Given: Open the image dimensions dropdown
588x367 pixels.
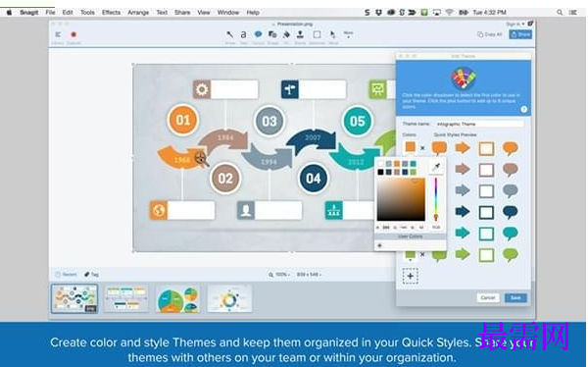Looking at the screenshot, I should tap(309, 275).
